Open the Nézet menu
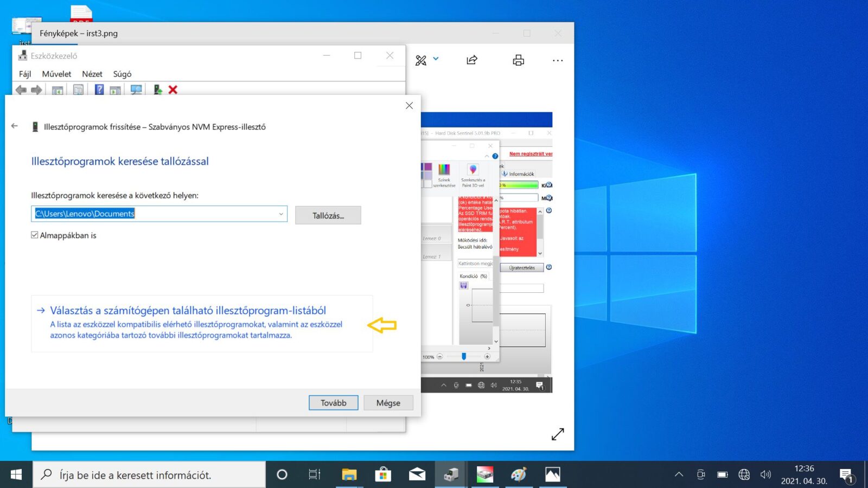 coord(92,74)
